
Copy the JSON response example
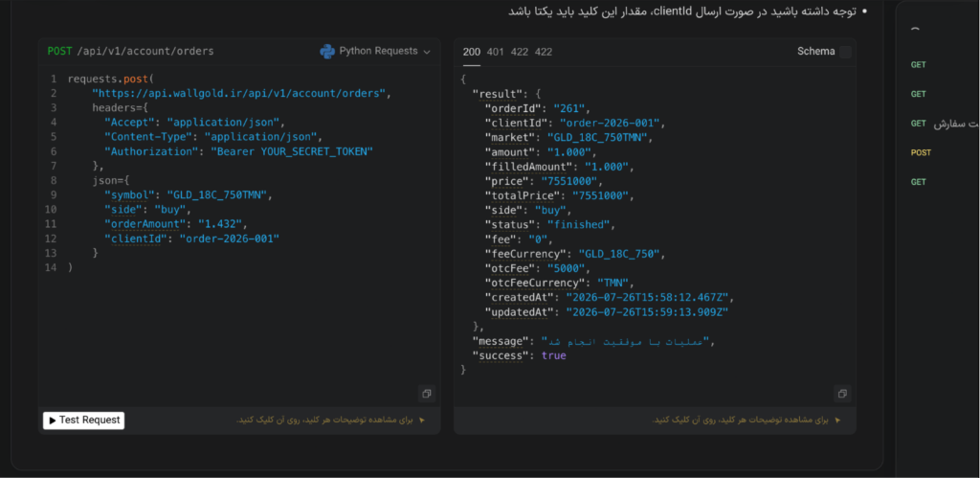pyautogui.click(x=842, y=394)
